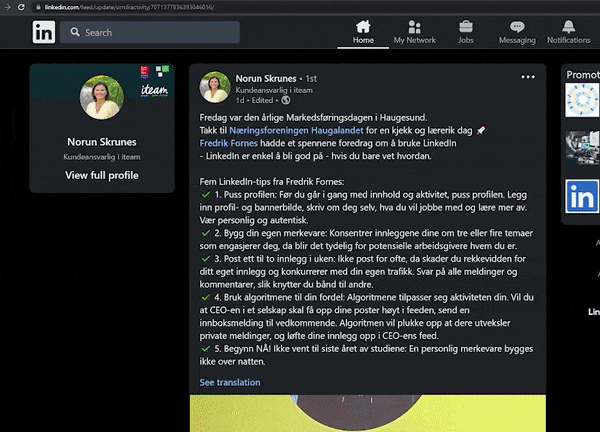Click the rocket emoji in the post
The width and height of the screenshot is (600, 432).
[481, 130]
